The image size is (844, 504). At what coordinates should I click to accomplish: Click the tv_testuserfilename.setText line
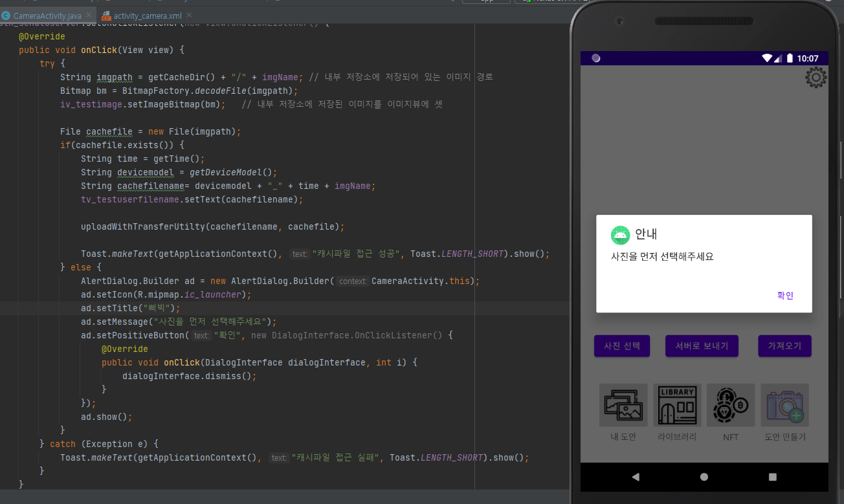click(x=192, y=199)
